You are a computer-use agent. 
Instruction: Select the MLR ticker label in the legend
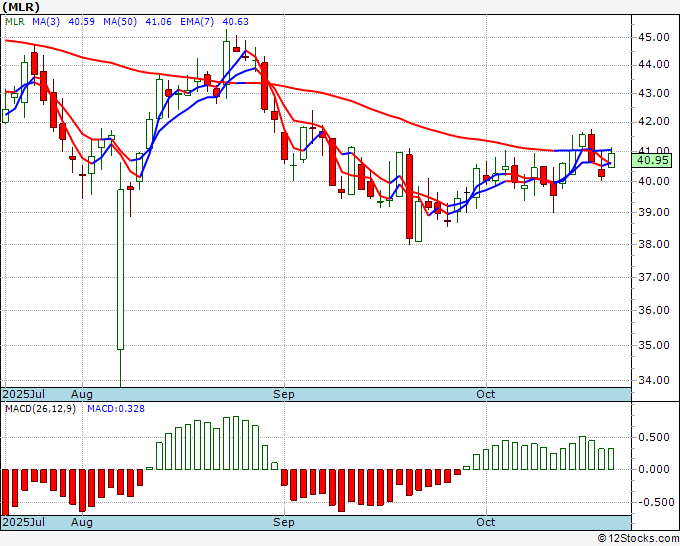click(15, 22)
